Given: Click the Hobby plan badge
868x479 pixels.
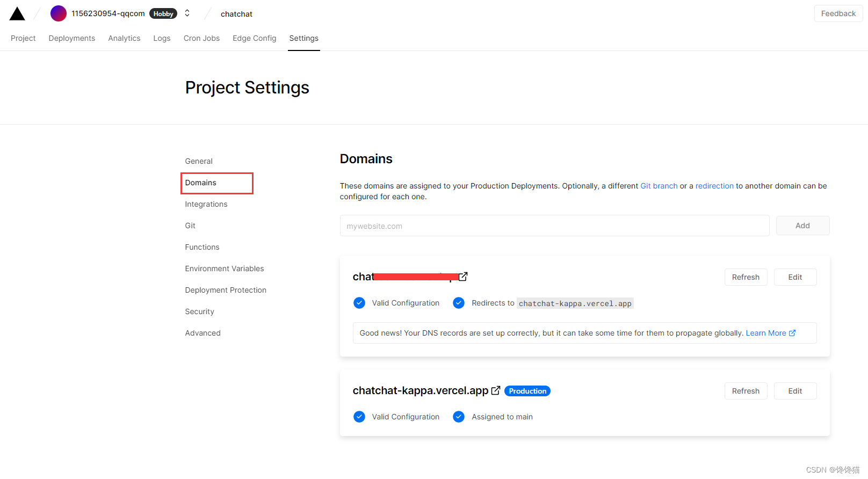Looking at the screenshot, I should coord(163,13).
